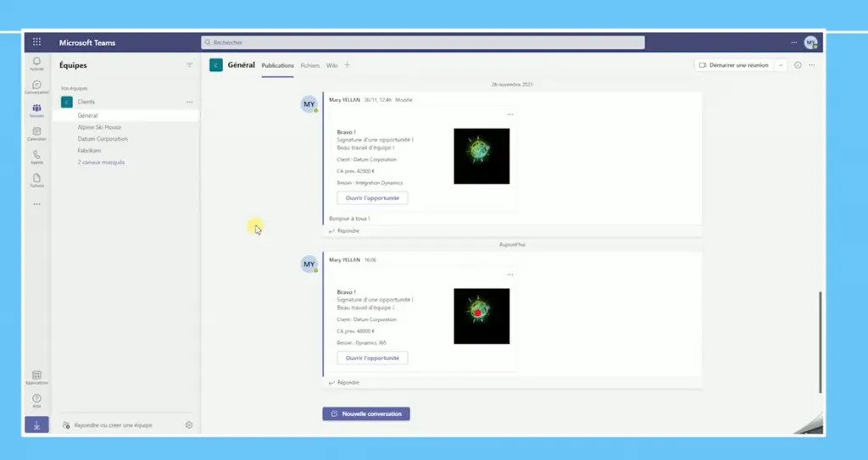The height and width of the screenshot is (460, 868).
Task: Click Nouvelle conversation button
Action: pyautogui.click(x=366, y=413)
